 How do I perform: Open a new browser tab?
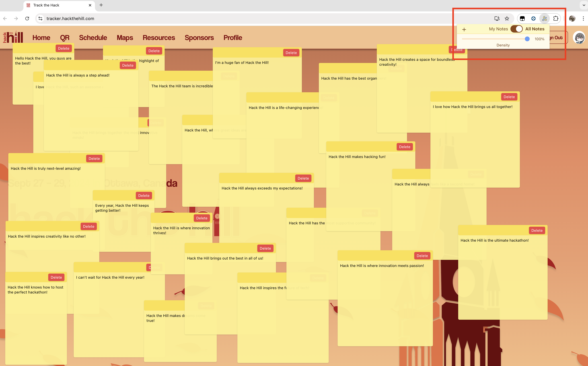[x=101, y=5]
